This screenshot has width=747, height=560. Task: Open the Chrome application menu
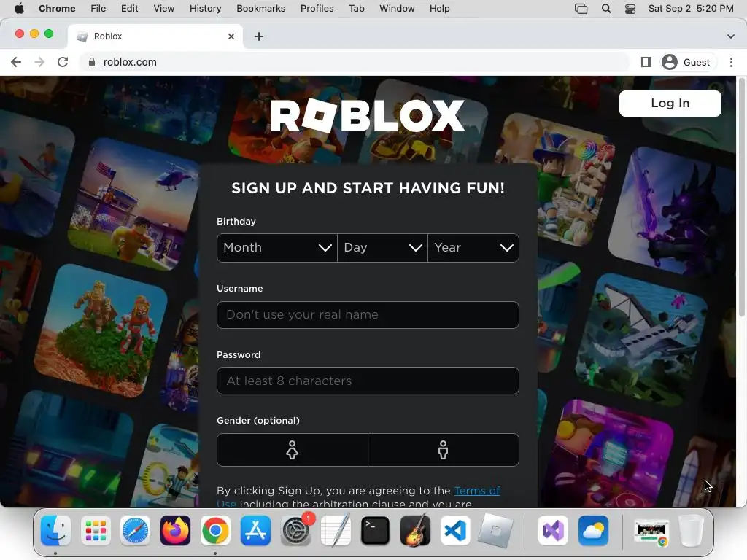point(57,9)
